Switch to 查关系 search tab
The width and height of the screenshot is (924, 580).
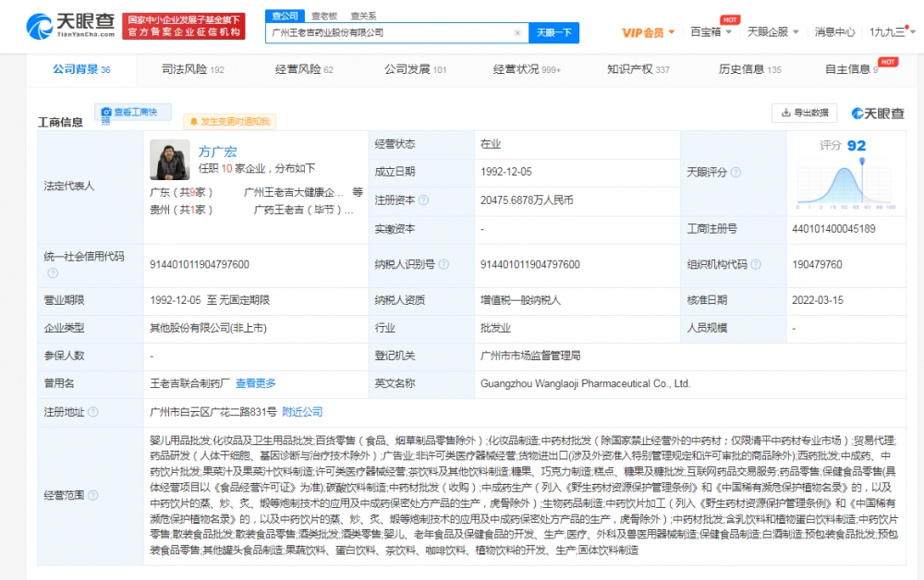pos(363,16)
